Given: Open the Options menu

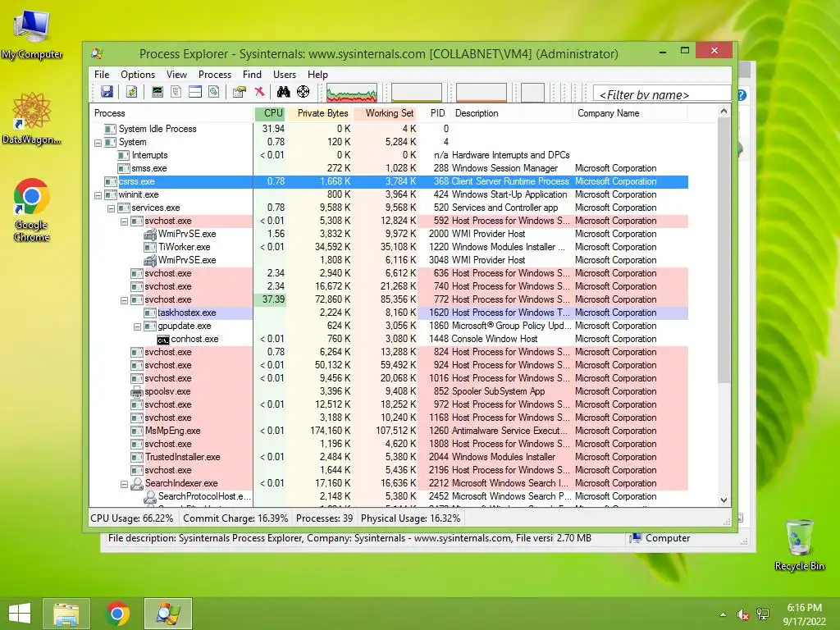Looking at the screenshot, I should coord(138,75).
